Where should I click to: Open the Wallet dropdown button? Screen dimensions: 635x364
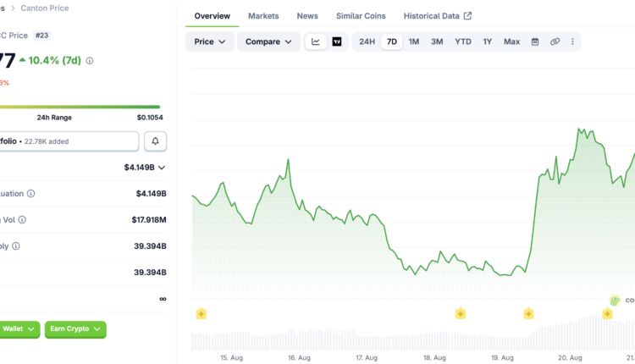[19, 328]
